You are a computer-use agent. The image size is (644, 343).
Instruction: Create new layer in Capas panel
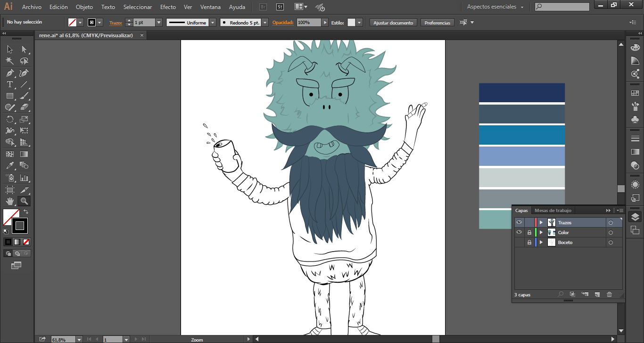597,294
